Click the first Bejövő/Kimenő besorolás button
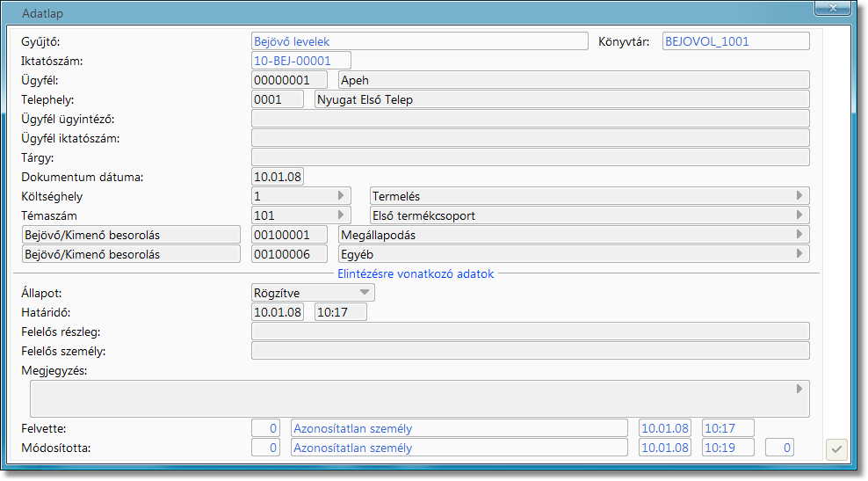This screenshot has width=868, height=481. 130,235
